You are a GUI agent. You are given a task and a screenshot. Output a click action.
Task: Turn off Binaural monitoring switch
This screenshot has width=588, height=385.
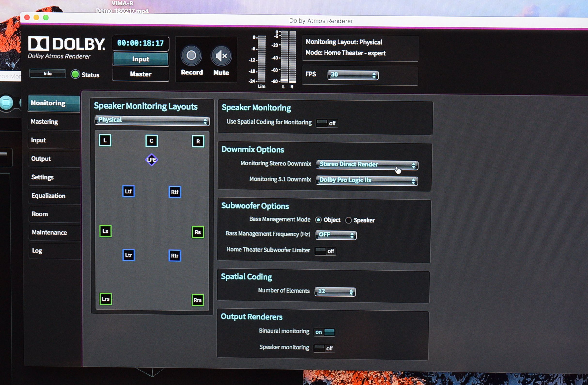[324, 332]
